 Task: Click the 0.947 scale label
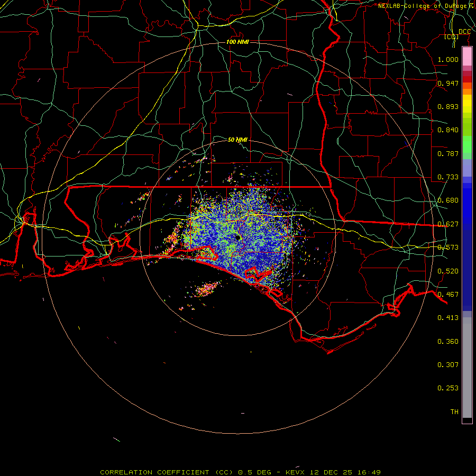tap(448, 83)
